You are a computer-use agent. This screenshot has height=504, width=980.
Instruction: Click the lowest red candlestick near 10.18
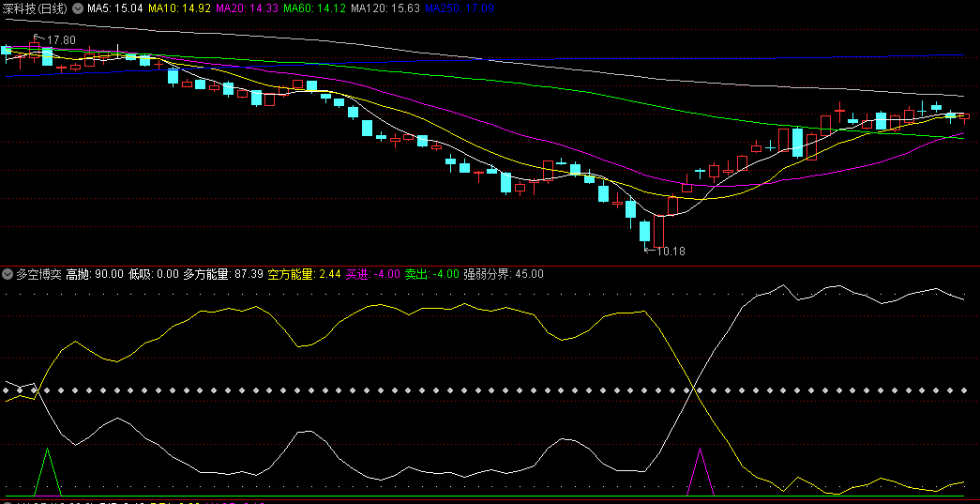[x=658, y=231]
